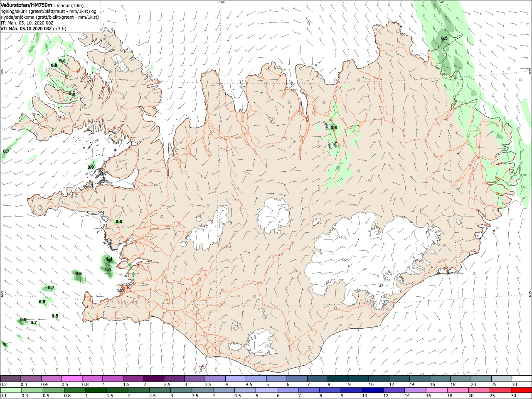Click the 0.9 value in Breiðafjörður bay

[x=91, y=167]
